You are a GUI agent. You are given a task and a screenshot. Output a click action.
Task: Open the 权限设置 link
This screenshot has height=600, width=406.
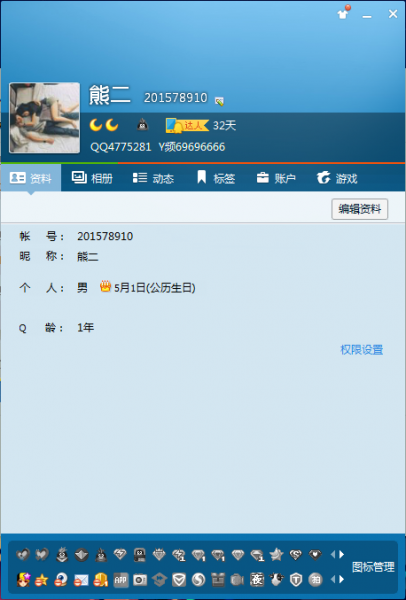pyautogui.click(x=362, y=350)
